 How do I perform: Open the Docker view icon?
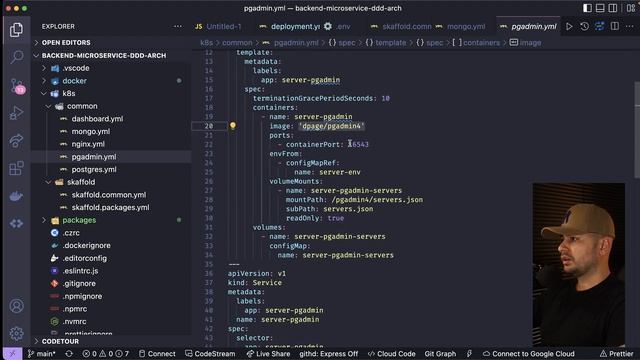tap(16, 196)
